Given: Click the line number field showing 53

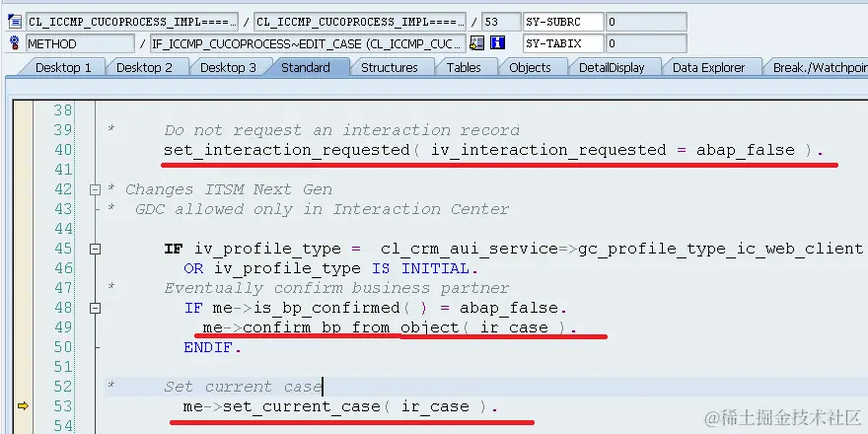Looking at the screenshot, I should tap(501, 22).
